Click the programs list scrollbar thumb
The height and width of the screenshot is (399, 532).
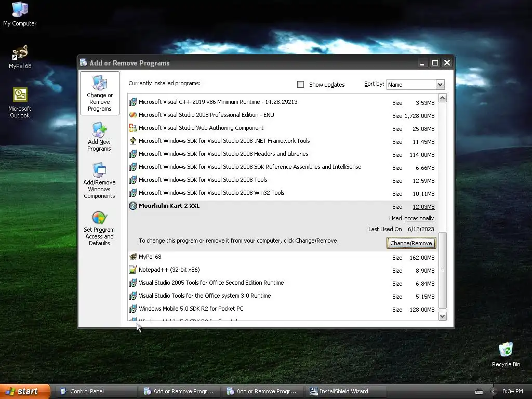pyautogui.click(x=443, y=270)
